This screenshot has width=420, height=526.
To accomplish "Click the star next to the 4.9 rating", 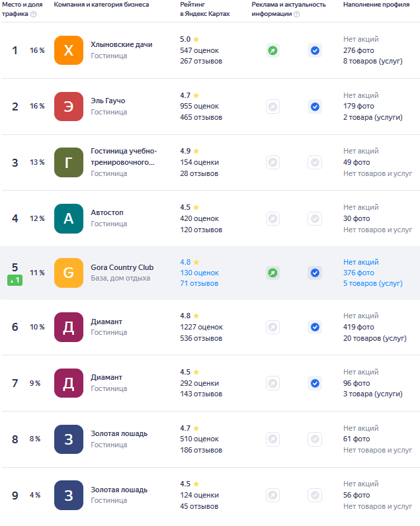I will (196, 151).
